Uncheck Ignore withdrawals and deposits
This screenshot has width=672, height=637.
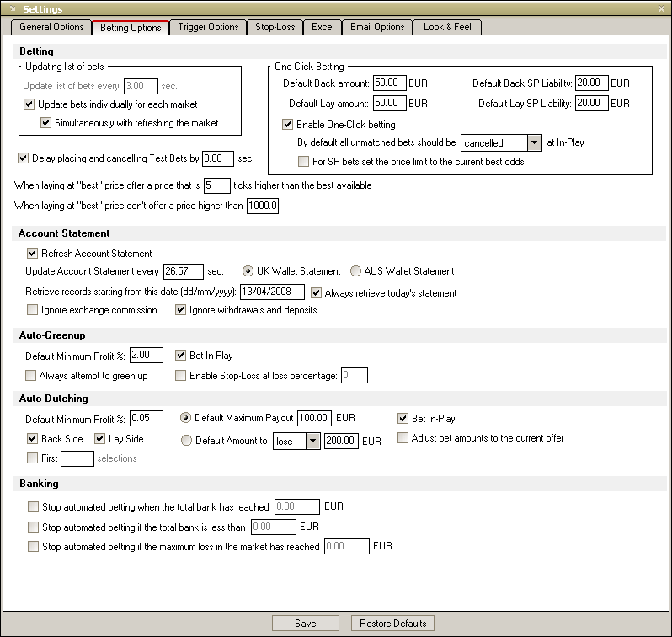coord(180,310)
